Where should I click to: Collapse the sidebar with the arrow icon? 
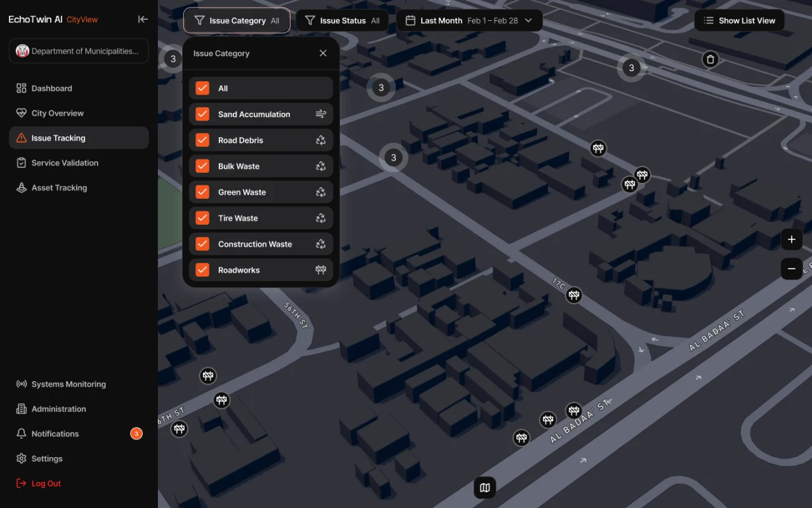(x=143, y=19)
